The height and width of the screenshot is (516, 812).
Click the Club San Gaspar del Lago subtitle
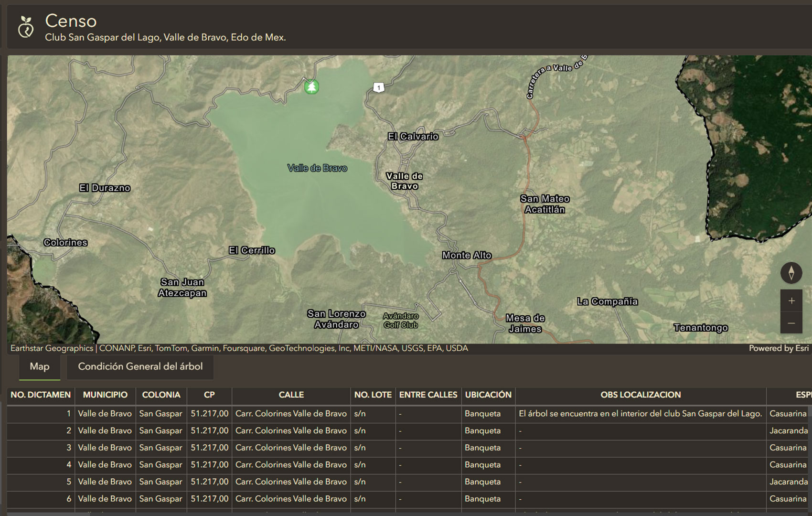[165, 37]
